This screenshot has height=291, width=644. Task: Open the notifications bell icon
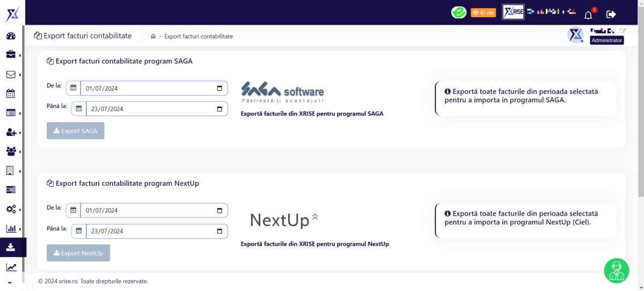[x=588, y=14]
